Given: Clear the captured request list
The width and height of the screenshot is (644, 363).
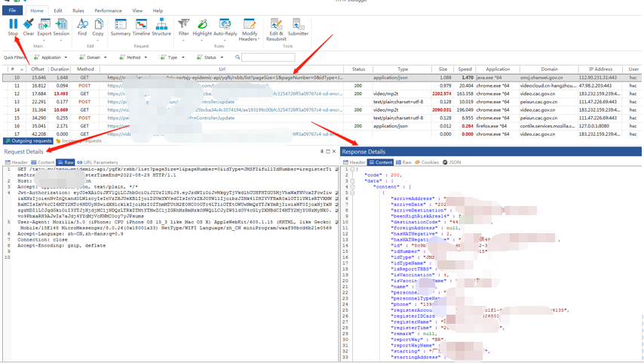Looking at the screenshot, I should tap(29, 24).
